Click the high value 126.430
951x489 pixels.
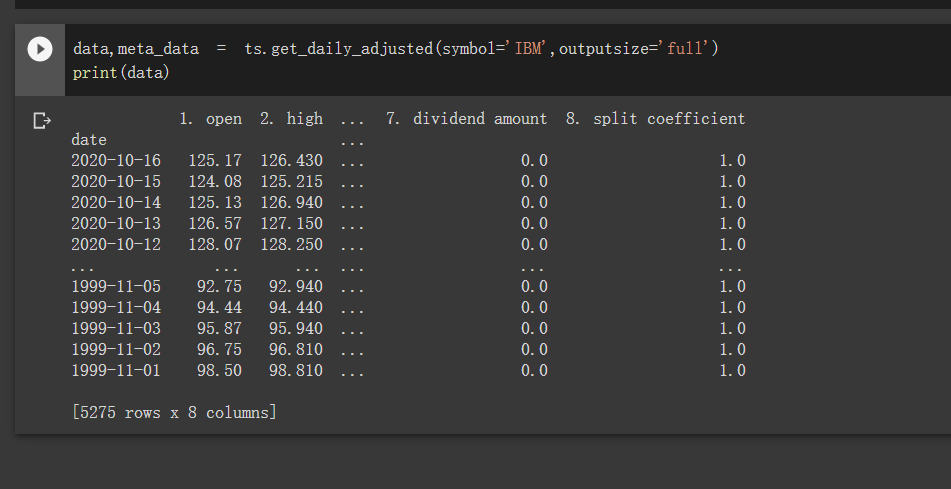click(291, 161)
